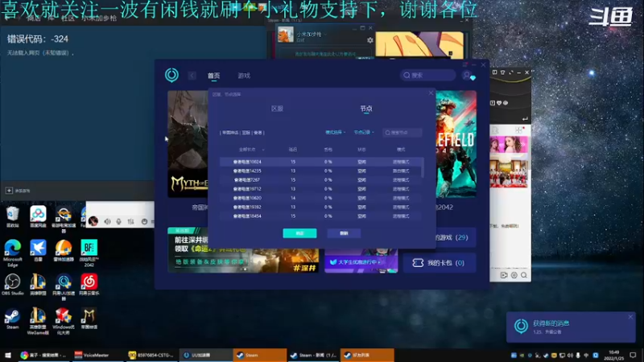Open the NetEase Cloud Music desktop icon
This screenshot has width=644, height=362.
89,285
